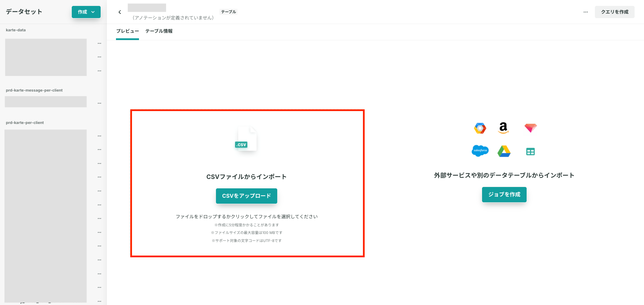
Task: Open ellipsis menu under prd-karte-message-per-client
Action: coord(99,103)
